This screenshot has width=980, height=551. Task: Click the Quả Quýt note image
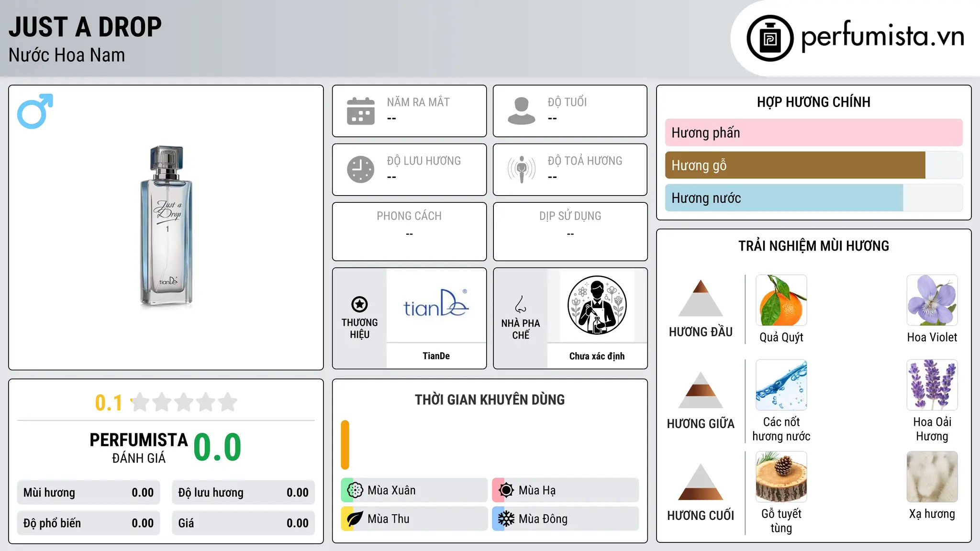coord(781,300)
